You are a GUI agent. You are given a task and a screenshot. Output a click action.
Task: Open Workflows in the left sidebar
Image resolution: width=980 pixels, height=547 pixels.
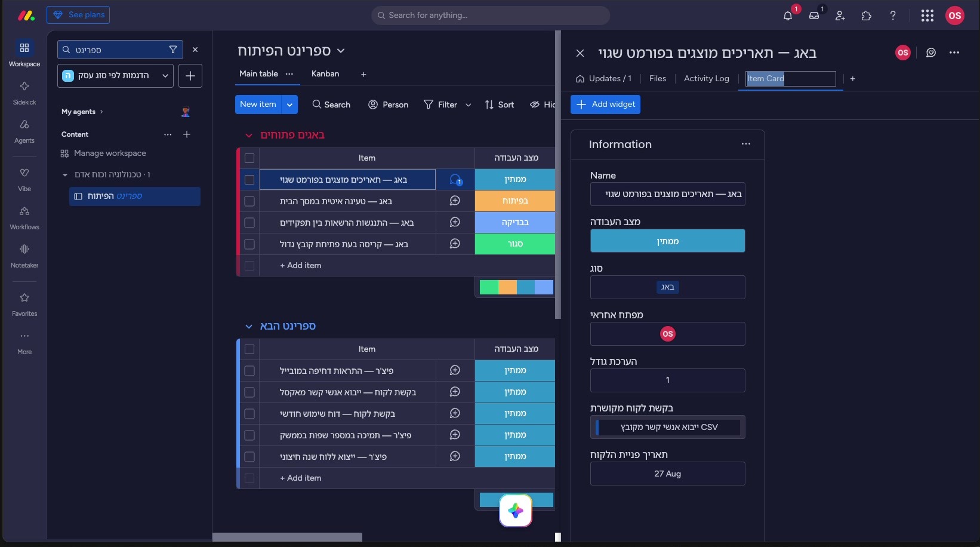[24, 217]
